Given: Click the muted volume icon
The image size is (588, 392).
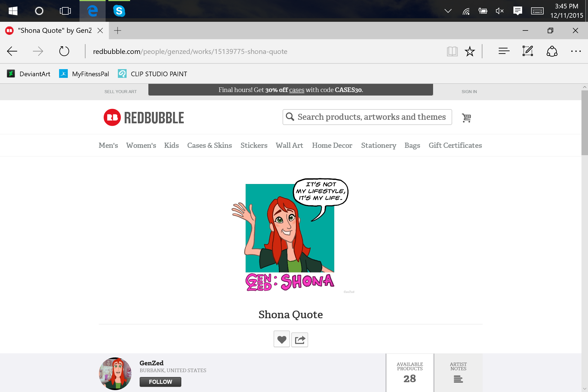Looking at the screenshot, I should click(x=500, y=11).
